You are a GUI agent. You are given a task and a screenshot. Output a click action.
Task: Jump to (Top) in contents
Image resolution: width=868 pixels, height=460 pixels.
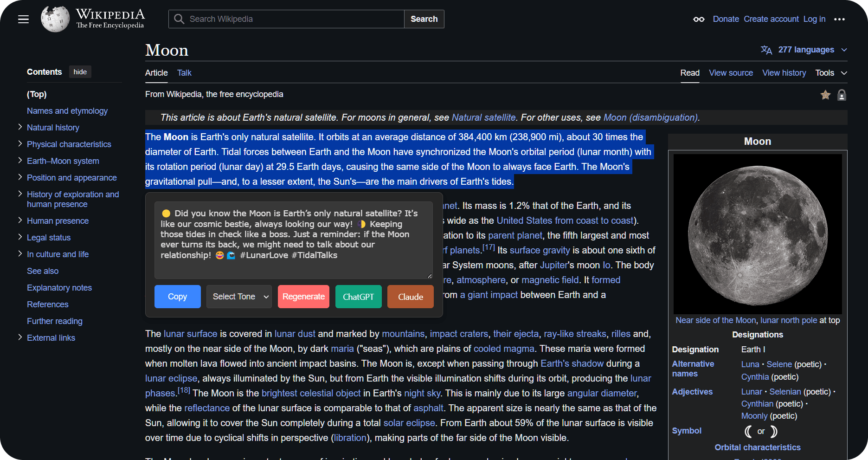[37, 94]
